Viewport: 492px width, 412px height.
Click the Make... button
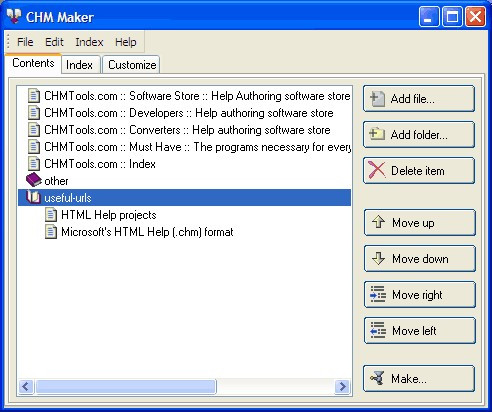tap(419, 379)
